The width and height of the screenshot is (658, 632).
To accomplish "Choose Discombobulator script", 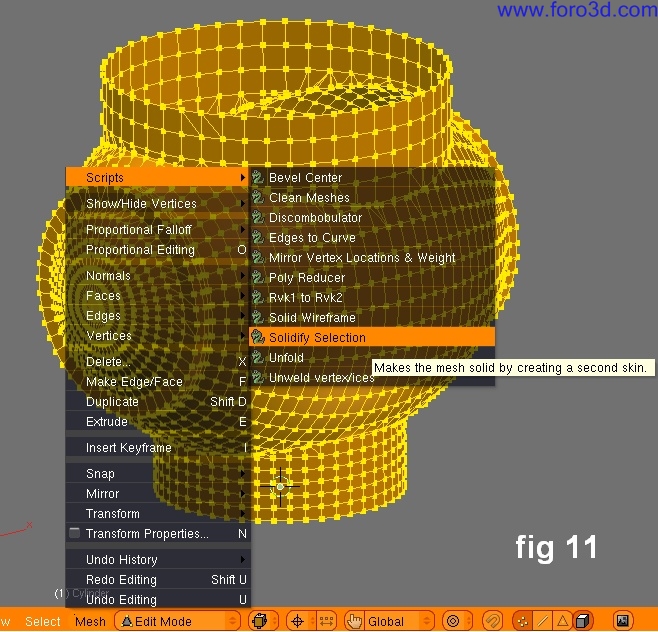I will point(372,217).
